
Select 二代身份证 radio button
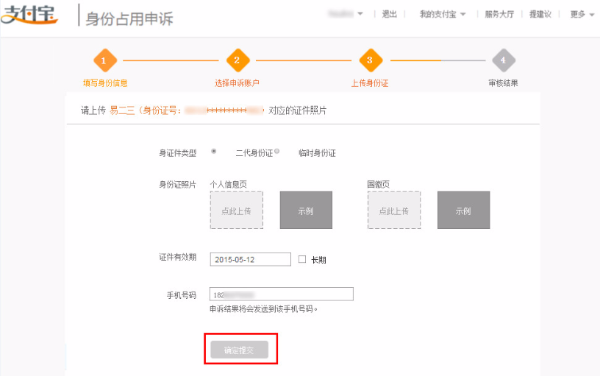click(214, 151)
